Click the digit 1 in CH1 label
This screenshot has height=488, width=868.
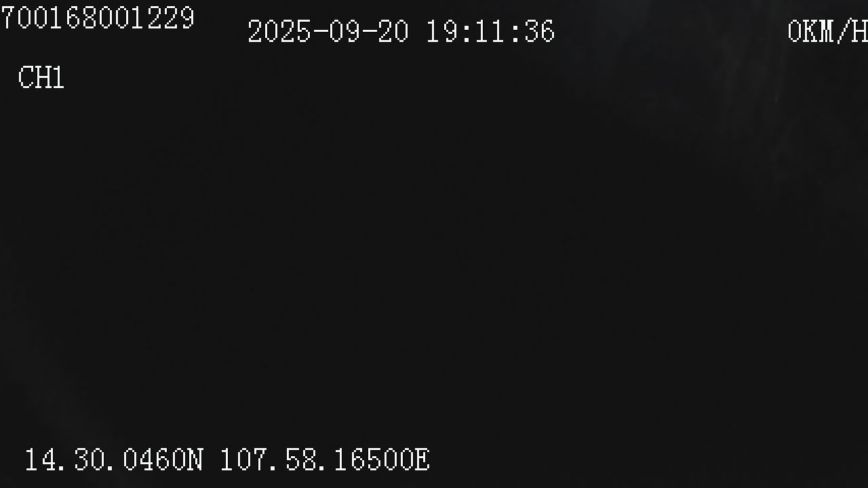click(x=58, y=78)
